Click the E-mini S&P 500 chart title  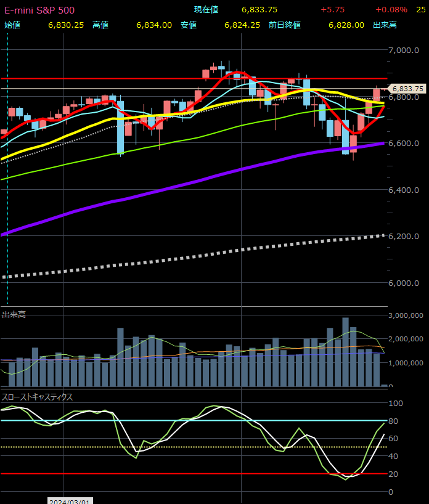pos(39,10)
